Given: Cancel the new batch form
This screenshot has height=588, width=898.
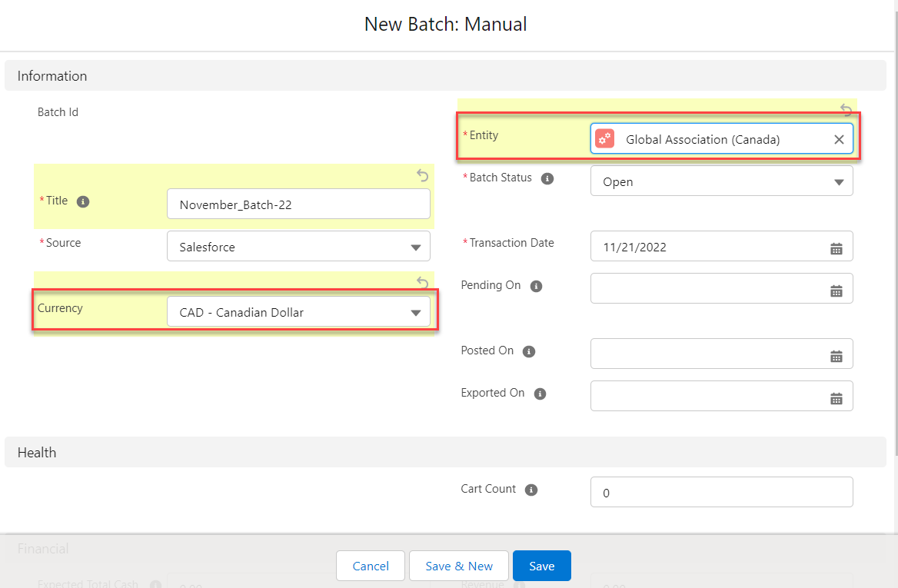Looking at the screenshot, I should pos(371,566).
